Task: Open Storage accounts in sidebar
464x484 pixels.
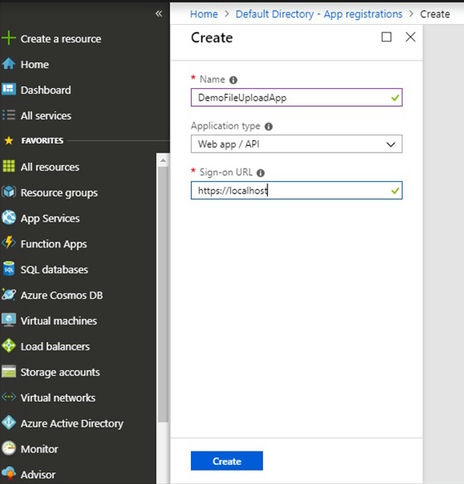Action: [x=60, y=372]
